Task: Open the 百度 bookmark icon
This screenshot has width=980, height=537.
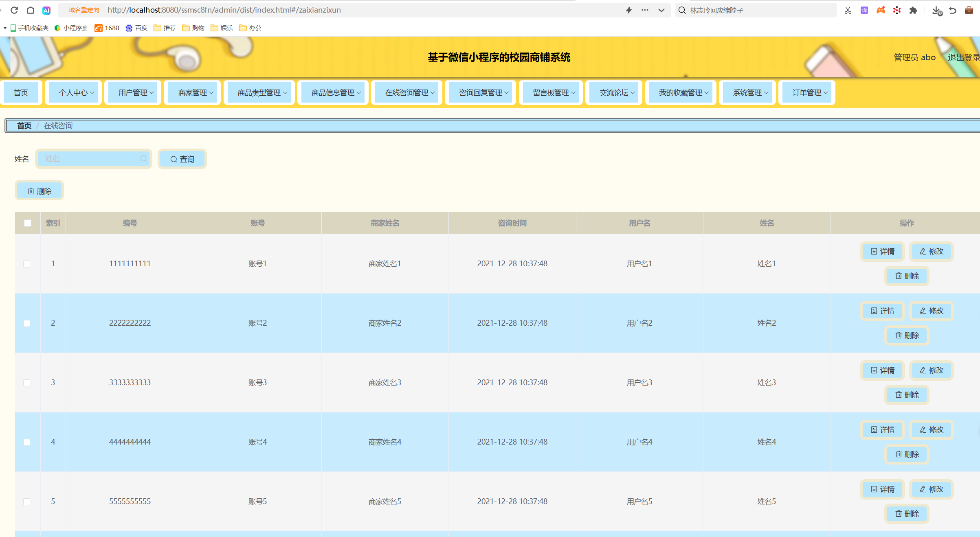Action: coord(129,28)
